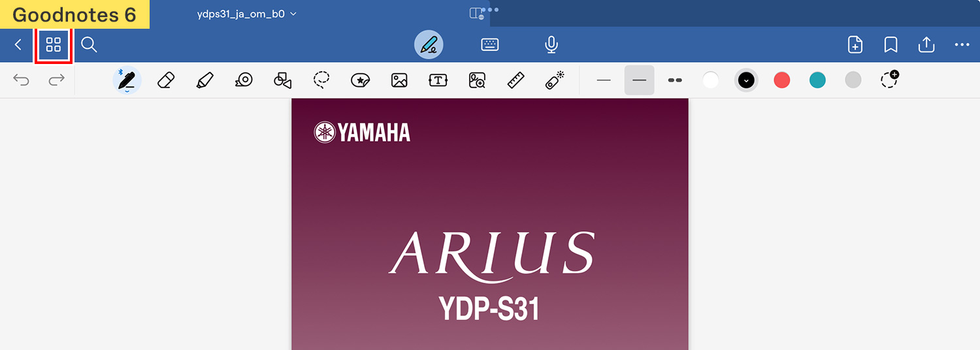Open the search magnifier
This screenshot has height=350, width=980.
pyautogui.click(x=89, y=45)
